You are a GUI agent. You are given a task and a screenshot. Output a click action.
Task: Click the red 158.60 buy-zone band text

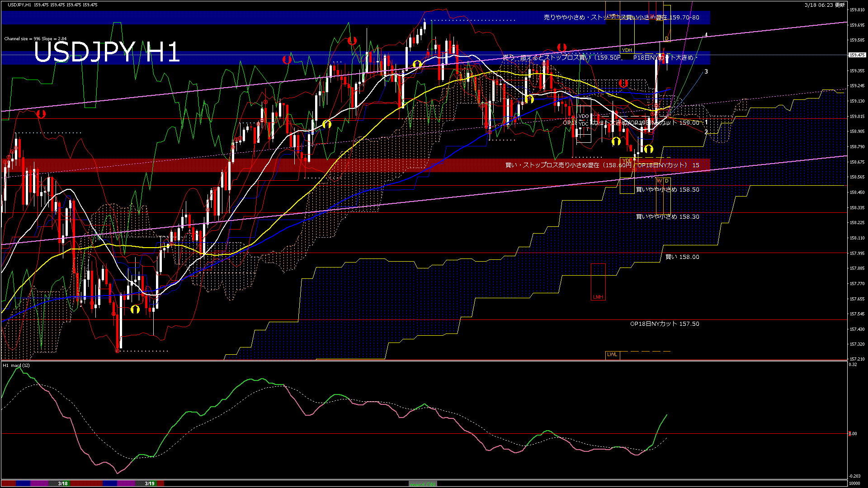pyautogui.click(x=601, y=165)
